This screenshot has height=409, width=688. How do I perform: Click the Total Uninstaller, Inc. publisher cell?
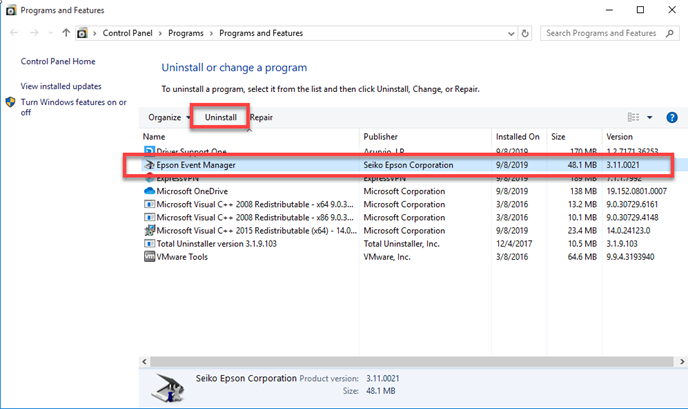pos(401,244)
